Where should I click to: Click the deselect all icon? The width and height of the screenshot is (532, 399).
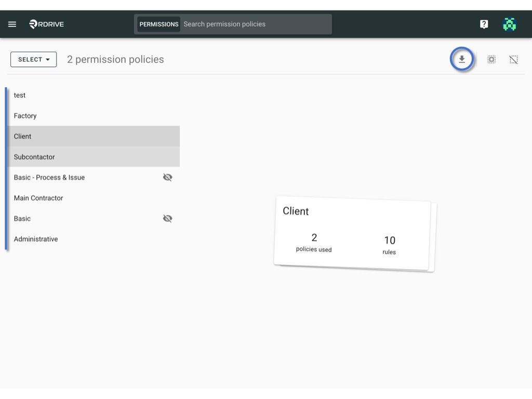(513, 59)
